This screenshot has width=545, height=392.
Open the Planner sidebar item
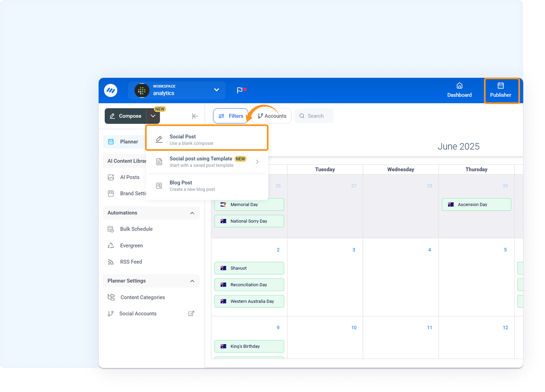point(124,142)
